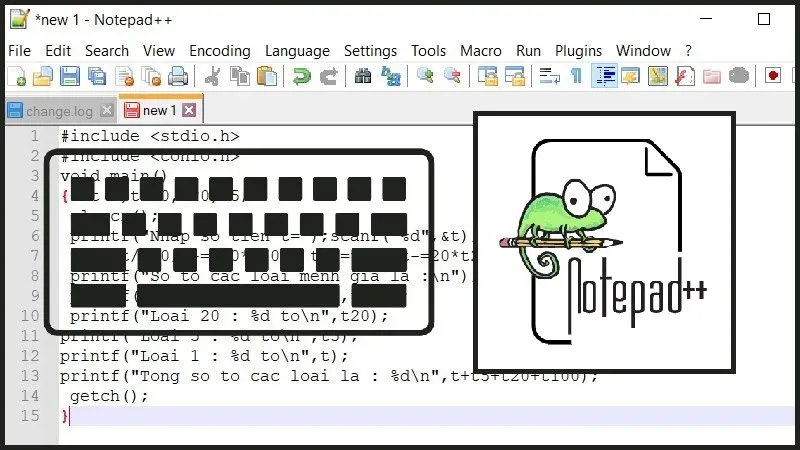Open the Replace toolbar icon
Viewport: 800px width, 450px height.
click(x=391, y=77)
